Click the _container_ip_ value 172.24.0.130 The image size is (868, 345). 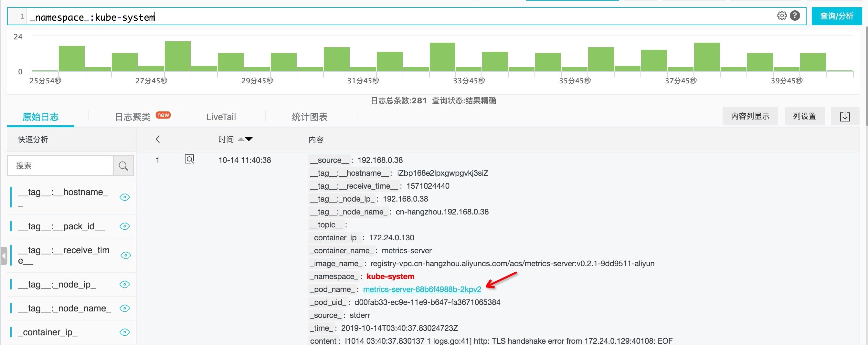[x=392, y=238]
